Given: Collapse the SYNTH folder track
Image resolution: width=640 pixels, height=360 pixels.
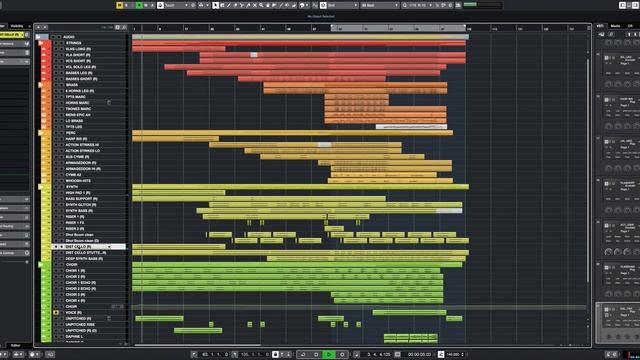Looking at the screenshot, I should coord(41,187).
